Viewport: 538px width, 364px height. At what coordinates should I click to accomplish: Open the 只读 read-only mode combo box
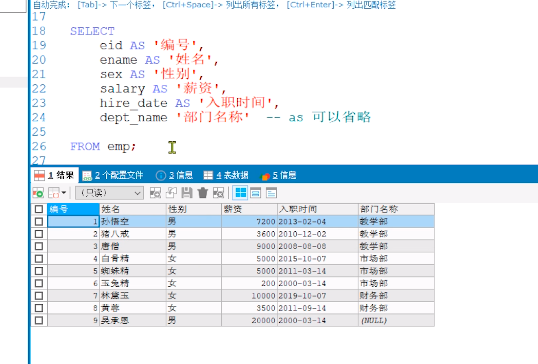[x=109, y=193]
